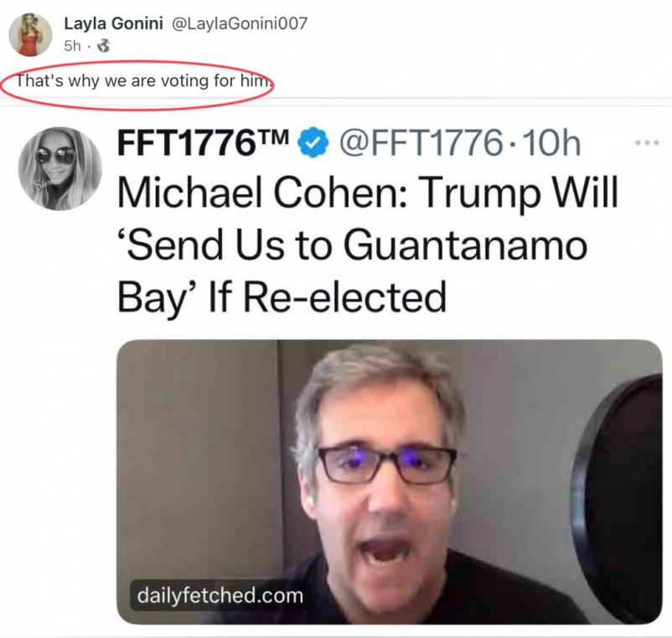Click the 10h tweet timestamp
The width and height of the screenshot is (672, 638).
pyautogui.click(x=551, y=142)
